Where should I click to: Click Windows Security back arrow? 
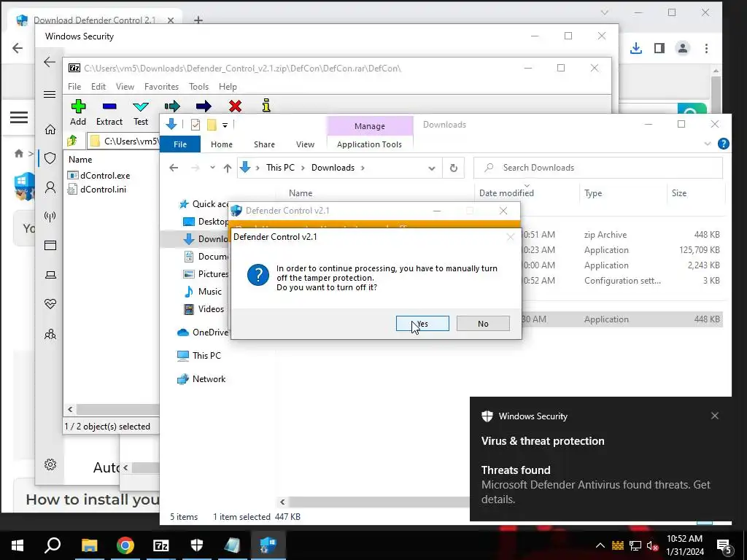click(x=50, y=62)
